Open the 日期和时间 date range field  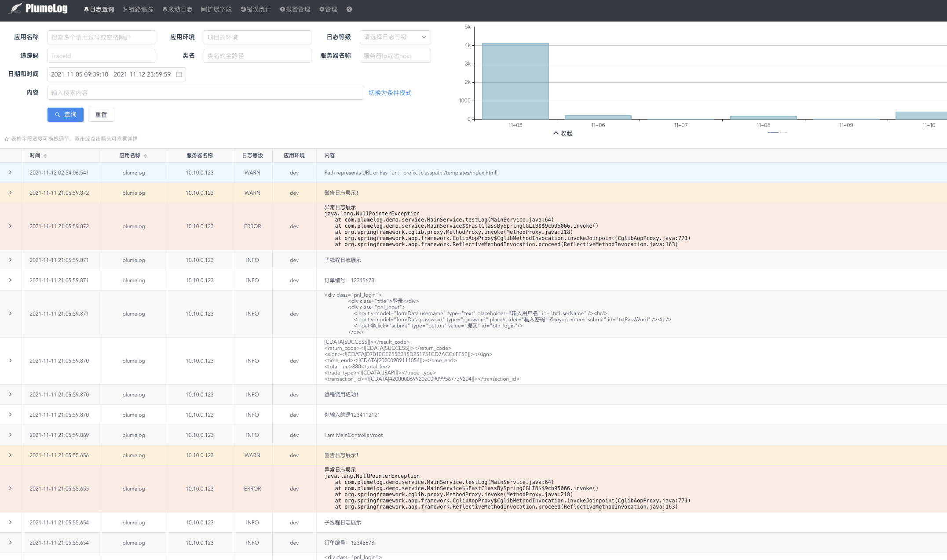[117, 74]
